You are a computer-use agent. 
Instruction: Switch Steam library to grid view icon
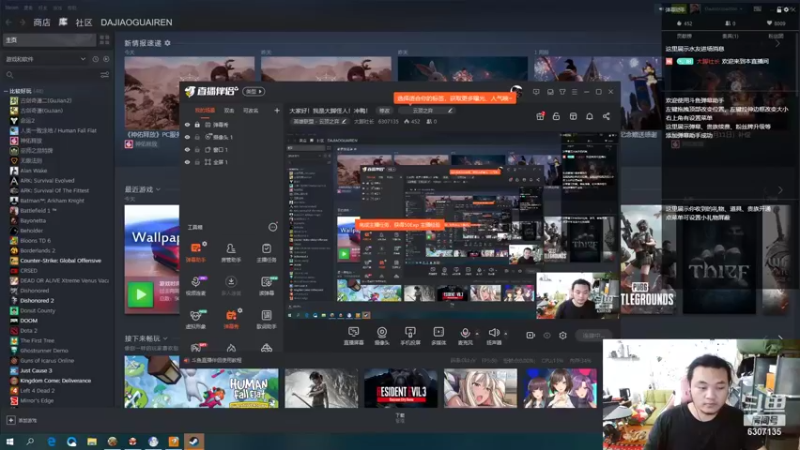pos(105,40)
